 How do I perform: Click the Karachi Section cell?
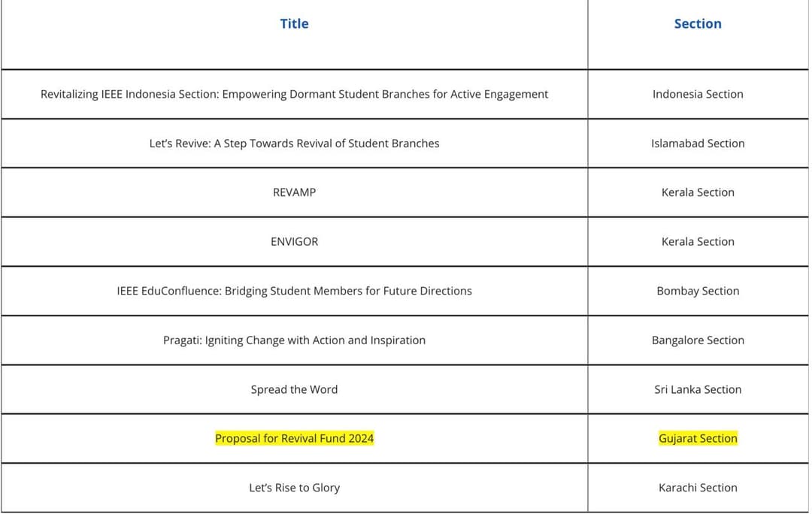(698, 488)
